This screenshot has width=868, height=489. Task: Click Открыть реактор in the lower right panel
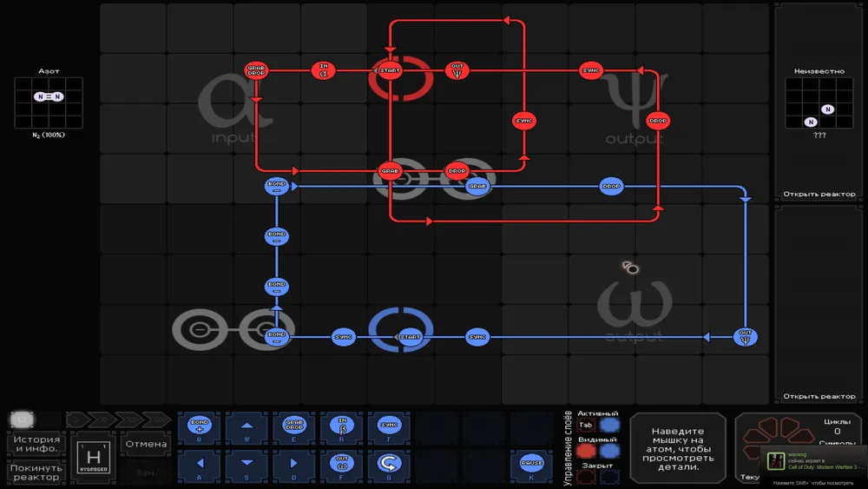(819, 397)
